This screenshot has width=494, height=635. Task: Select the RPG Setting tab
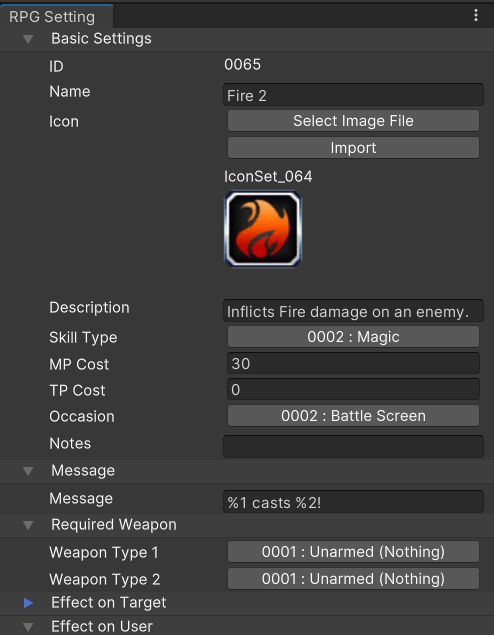(52, 17)
